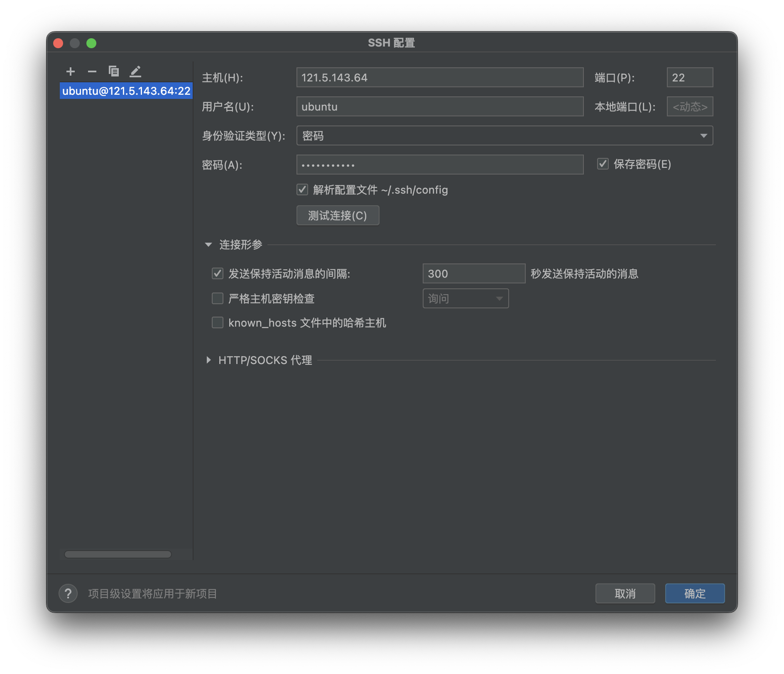
Task: Click the keep-alive interval field showing 300
Action: coord(474,273)
